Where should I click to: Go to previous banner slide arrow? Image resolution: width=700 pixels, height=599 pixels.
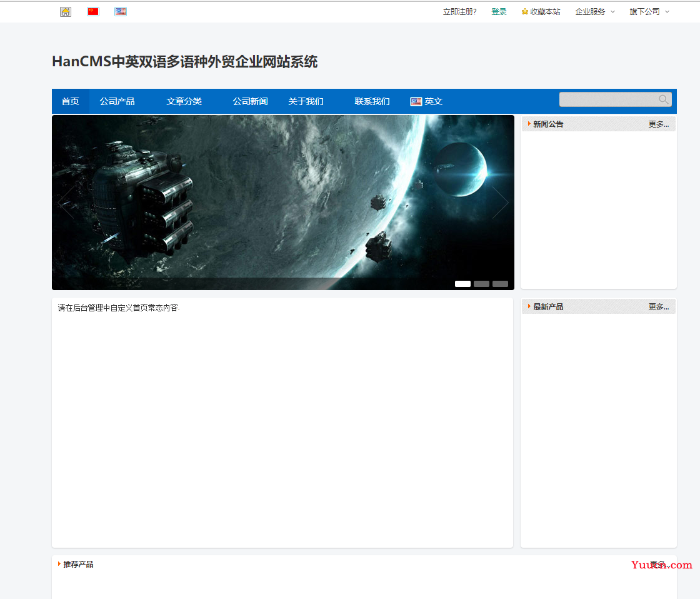(x=66, y=203)
